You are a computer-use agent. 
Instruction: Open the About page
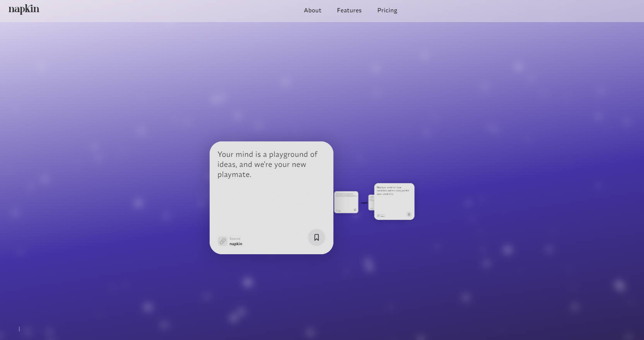(312, 10)
